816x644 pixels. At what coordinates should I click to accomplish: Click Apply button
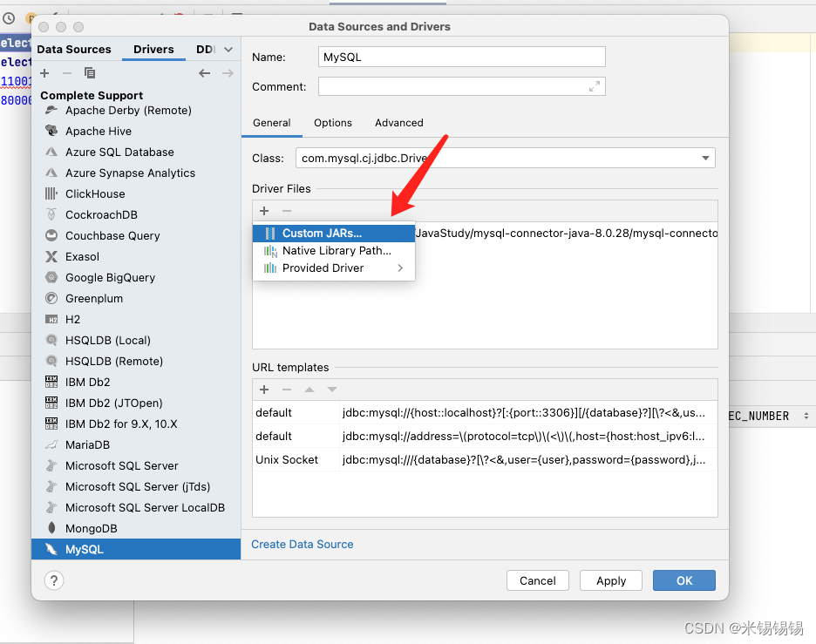pyautogui.click(x=611, y=580)
